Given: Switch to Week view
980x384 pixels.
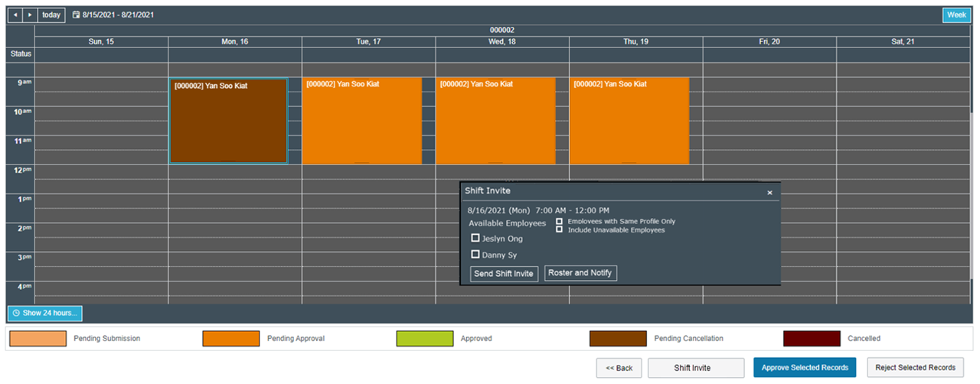Looking at the screenshot, I should (x=956, y=15).
